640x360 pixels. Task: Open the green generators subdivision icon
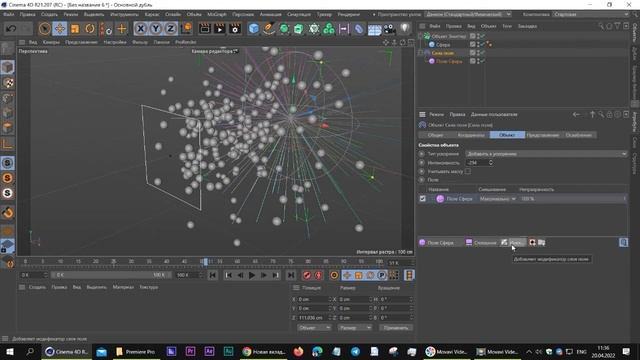pyautogui.click(x=284, y=29)
